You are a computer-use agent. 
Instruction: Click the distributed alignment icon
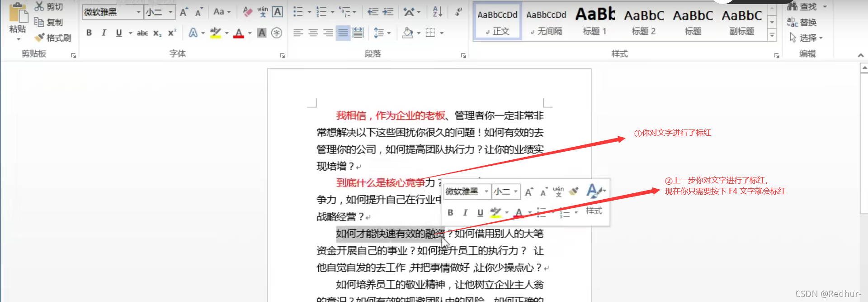point(358,33)
